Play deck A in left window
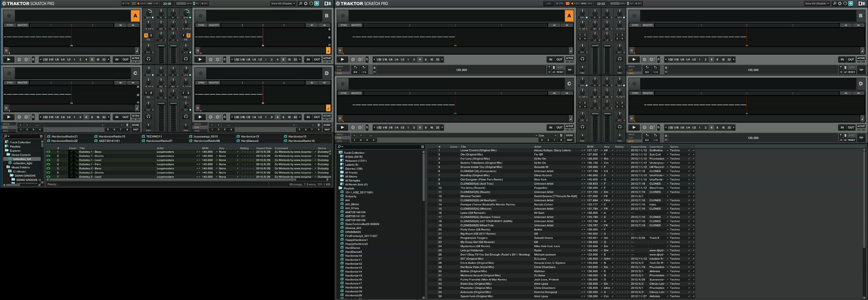 pos(9,59)
